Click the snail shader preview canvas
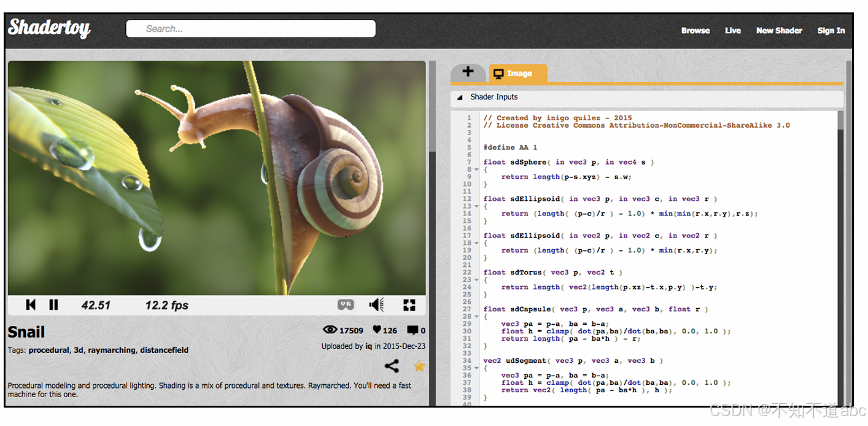Image resolution: width=868 pixels, height=426 pixels. point(217,178)
